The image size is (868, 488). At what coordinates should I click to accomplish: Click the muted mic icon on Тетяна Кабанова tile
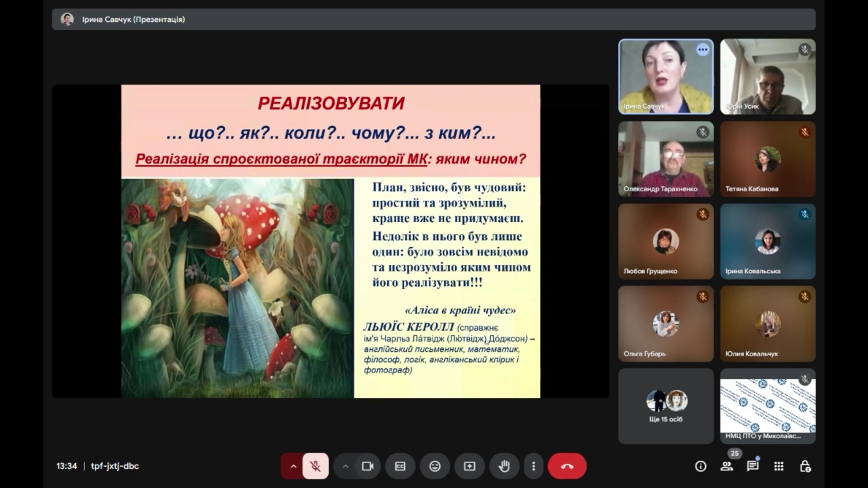click(804, 132)
